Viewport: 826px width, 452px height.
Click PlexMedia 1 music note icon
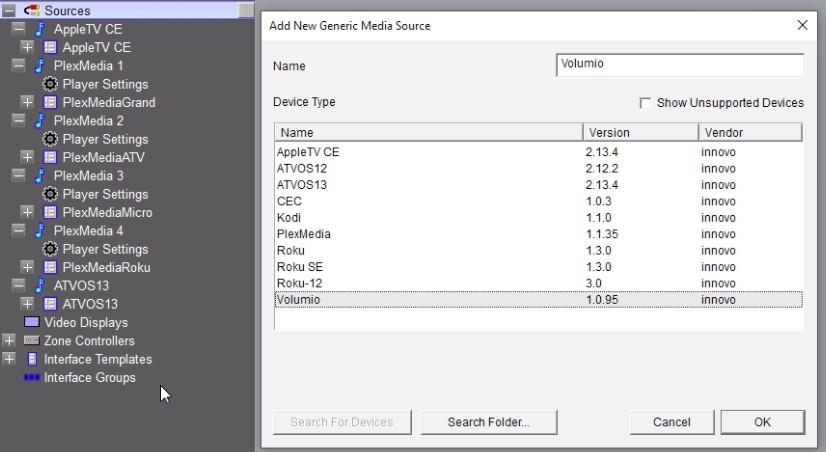click(40, 65)
